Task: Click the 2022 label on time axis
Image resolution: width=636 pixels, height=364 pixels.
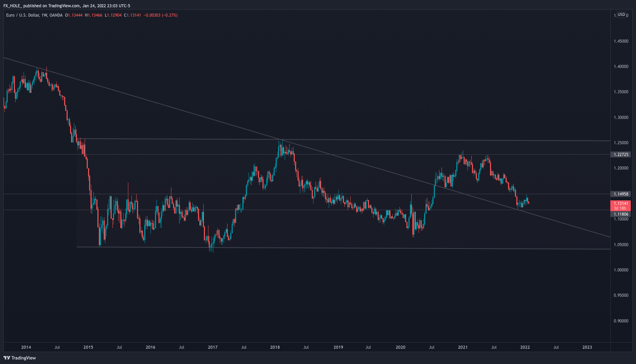Action: pyautogui.click(x=525, y=347)
